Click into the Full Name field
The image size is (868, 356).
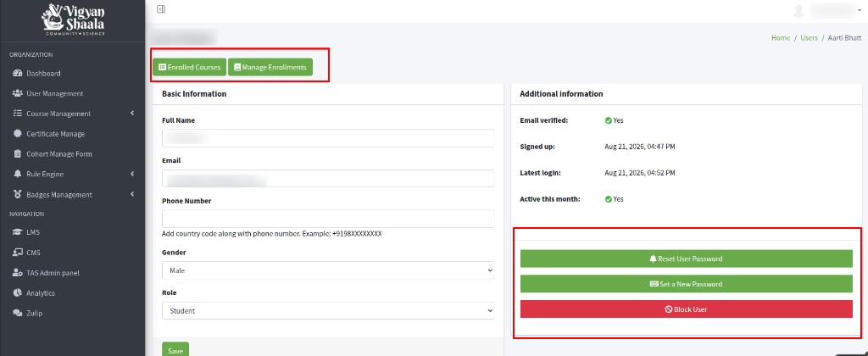[328, 138]
